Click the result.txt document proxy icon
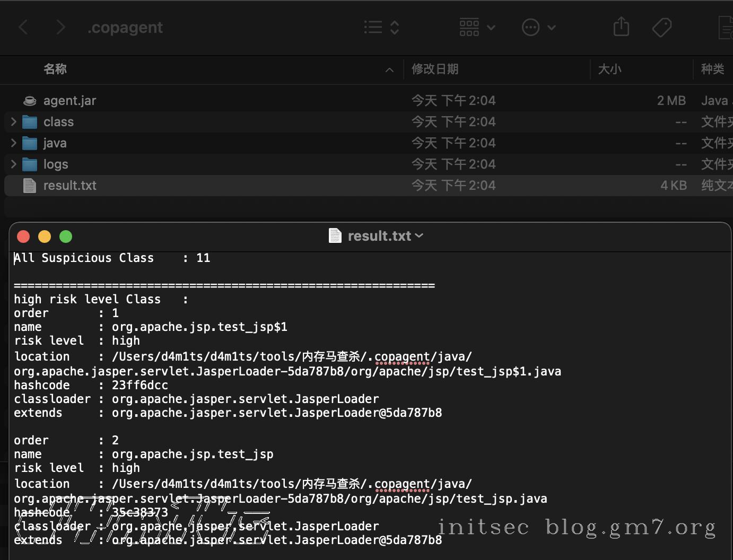Viewport: 733px width, 560px height. tap(335, 235)
